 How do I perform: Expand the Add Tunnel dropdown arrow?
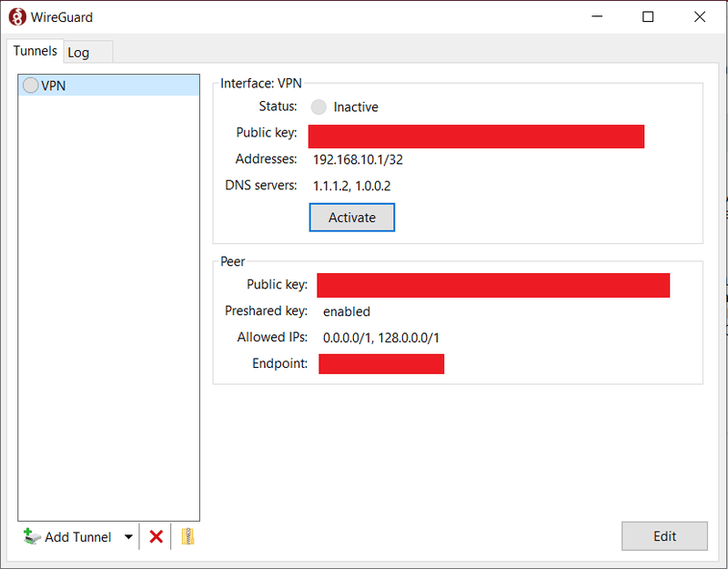[128, 537]
